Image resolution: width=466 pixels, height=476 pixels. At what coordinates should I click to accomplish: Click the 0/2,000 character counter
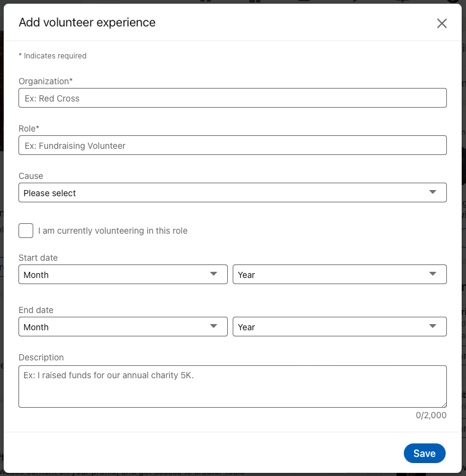(x=431, y=415)
